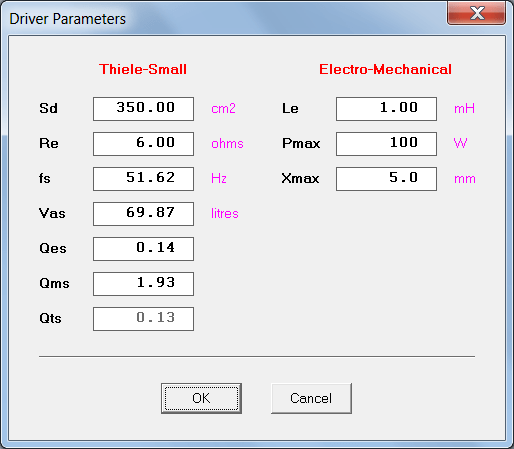
Task: Close the Driver Parameters dialog
Action: 477,13
